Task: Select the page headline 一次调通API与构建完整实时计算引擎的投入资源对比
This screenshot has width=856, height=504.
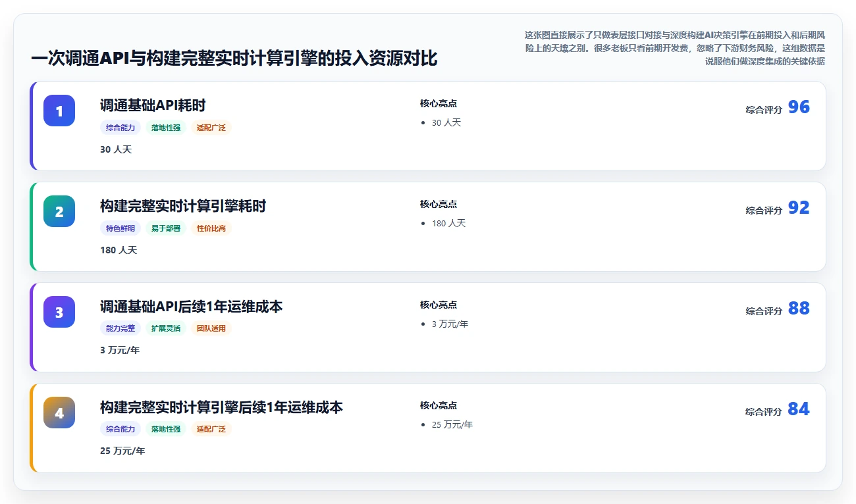Action: (x=234, y=59)
